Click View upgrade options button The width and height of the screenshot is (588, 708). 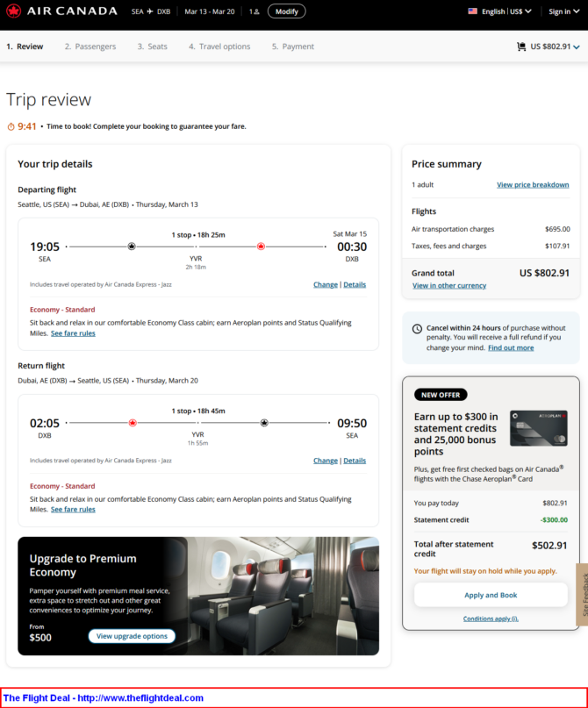coord(132,636)
